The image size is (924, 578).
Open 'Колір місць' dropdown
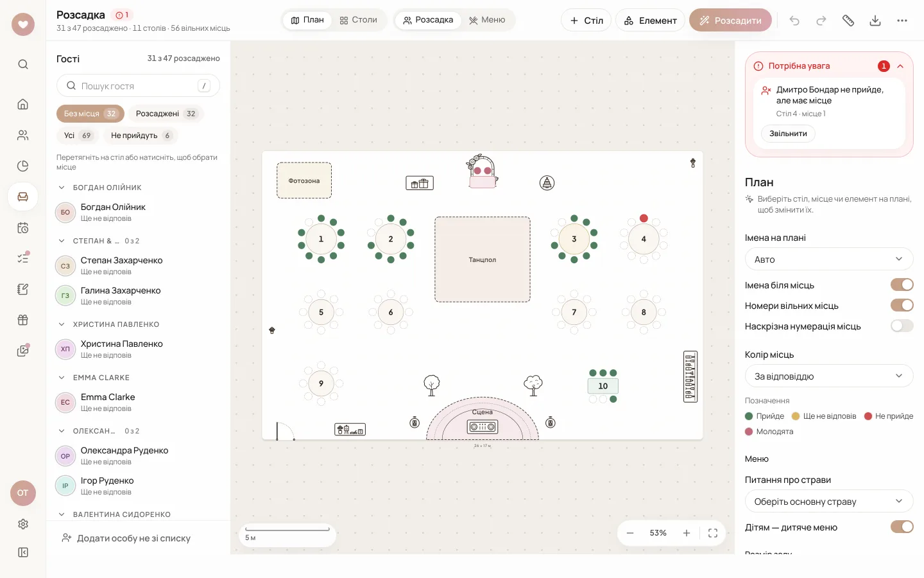[x=829, y=376]
